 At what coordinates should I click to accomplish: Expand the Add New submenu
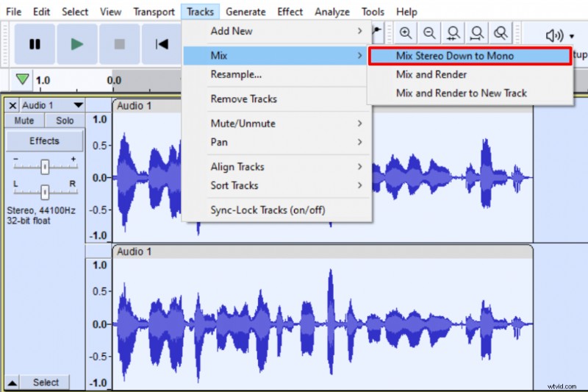276,31
